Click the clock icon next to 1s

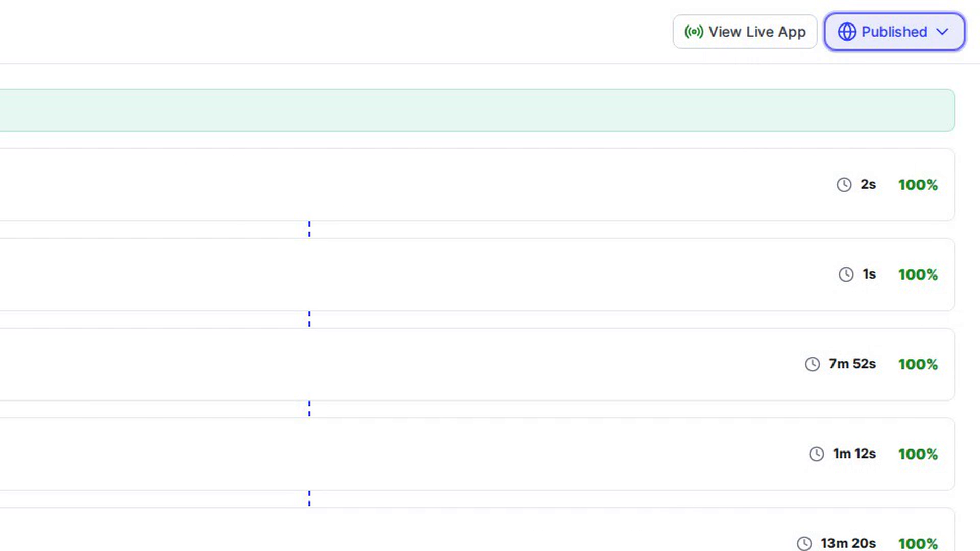[846, 274]
